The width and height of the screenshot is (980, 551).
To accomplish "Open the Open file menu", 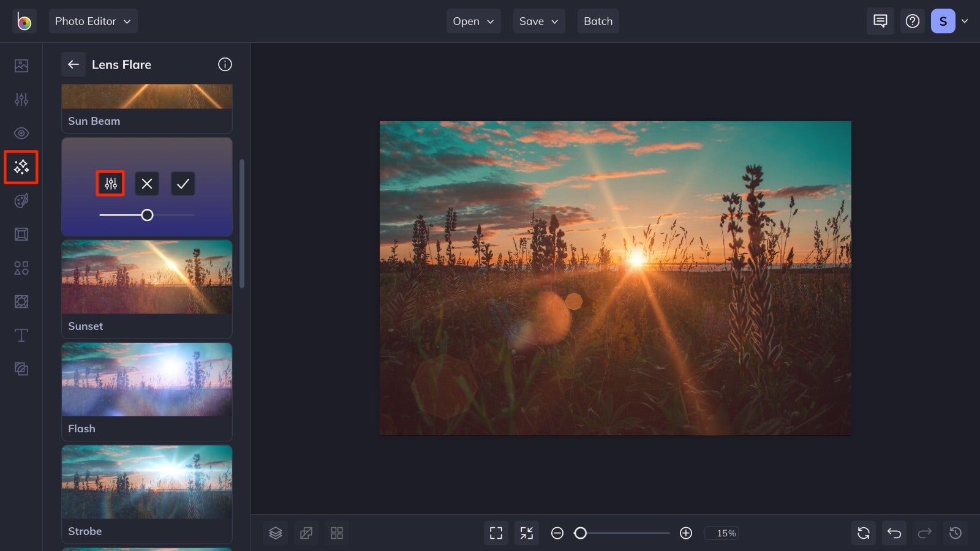I will click(473, 21).
